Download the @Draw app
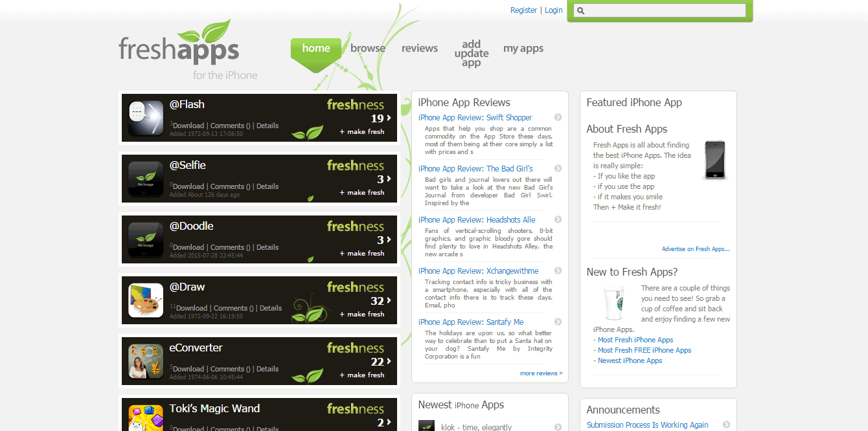Image resolution: width=868 pixels, height=431 pixels. tap(192, 308)
